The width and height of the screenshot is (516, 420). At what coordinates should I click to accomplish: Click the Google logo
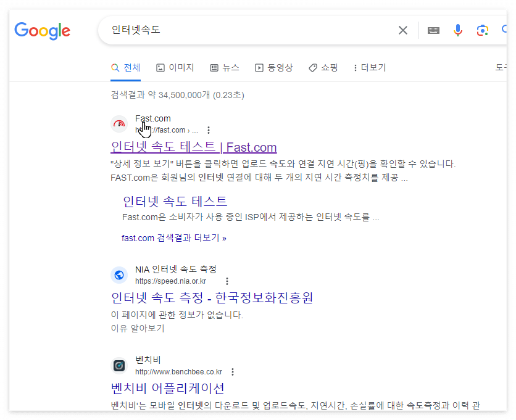pyautogui.click(x=41, y=31)
